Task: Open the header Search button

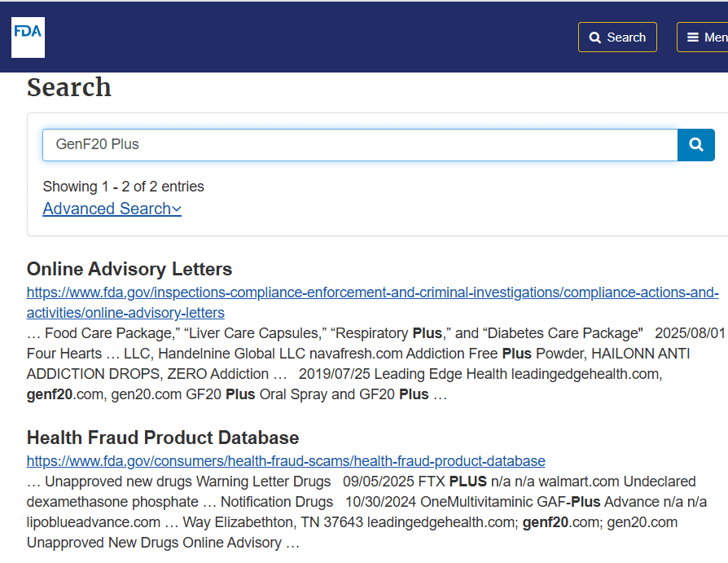Action: [617, 37]
